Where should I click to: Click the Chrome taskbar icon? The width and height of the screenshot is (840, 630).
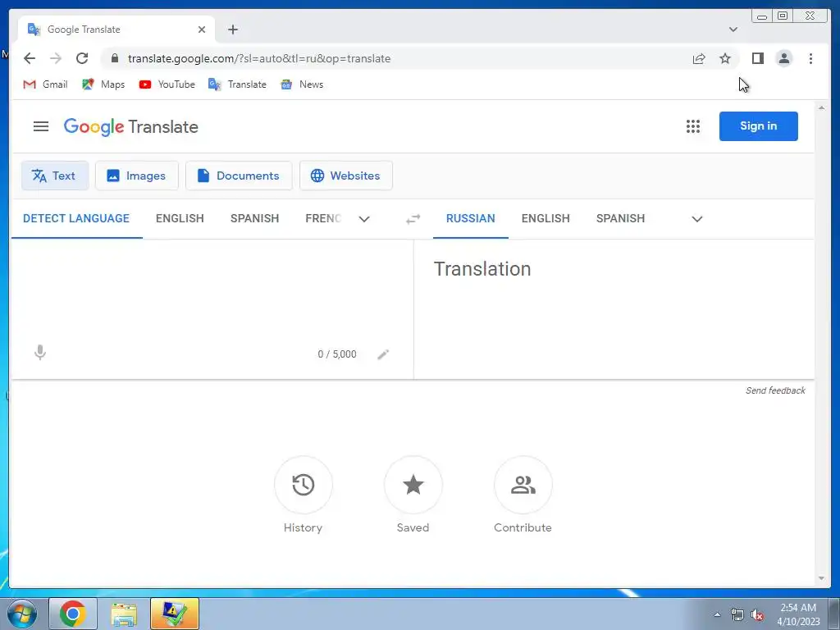pyautogui.click(x=73, y=614)
